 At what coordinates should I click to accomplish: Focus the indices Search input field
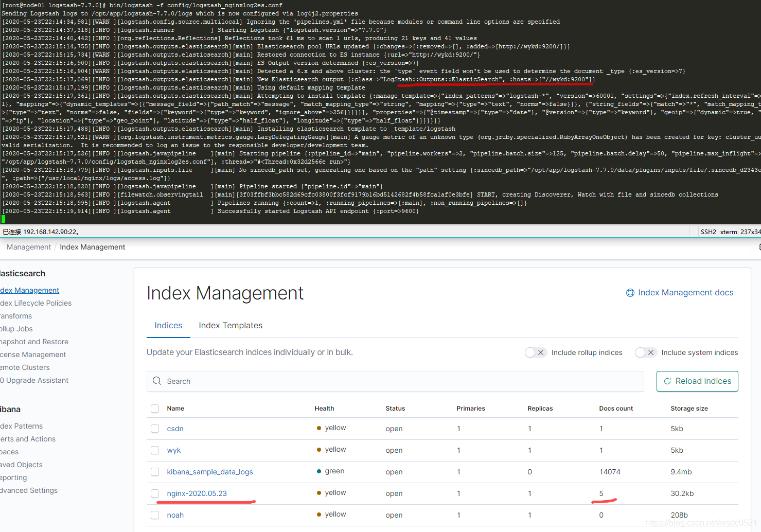pos(395,381)
